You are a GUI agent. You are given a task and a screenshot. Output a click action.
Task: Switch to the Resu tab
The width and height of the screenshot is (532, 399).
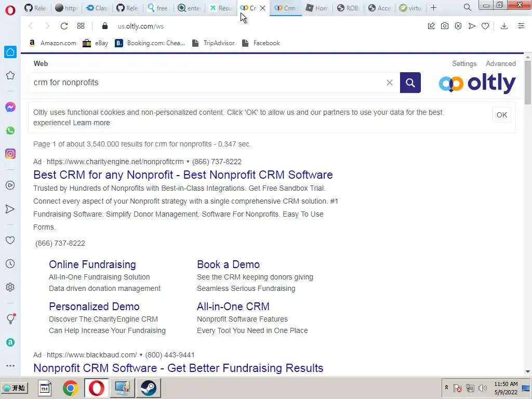[220, 8]
